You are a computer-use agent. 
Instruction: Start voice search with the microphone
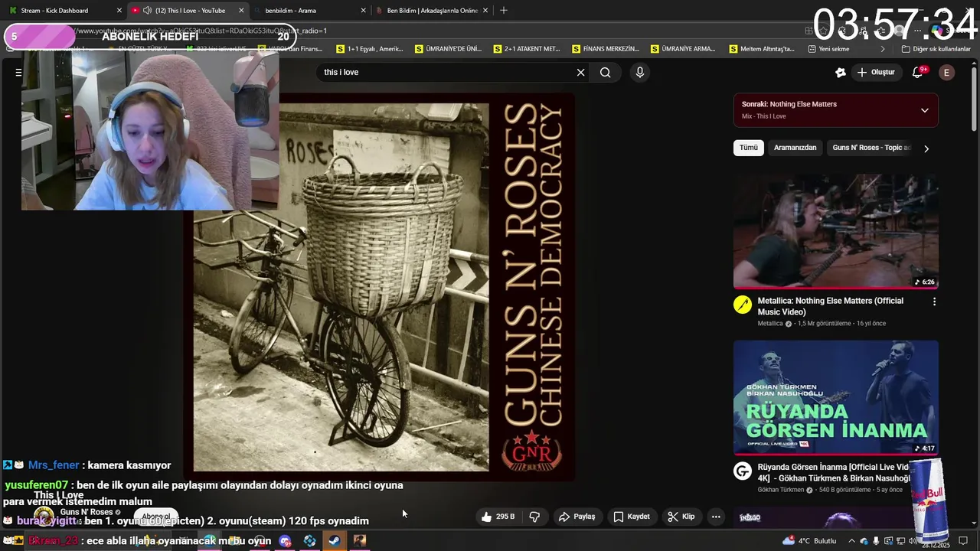point(640,72)
